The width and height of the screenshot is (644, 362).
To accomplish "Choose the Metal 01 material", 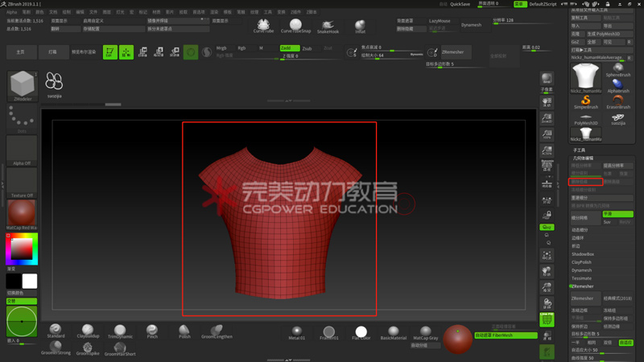I will point(296,332).
